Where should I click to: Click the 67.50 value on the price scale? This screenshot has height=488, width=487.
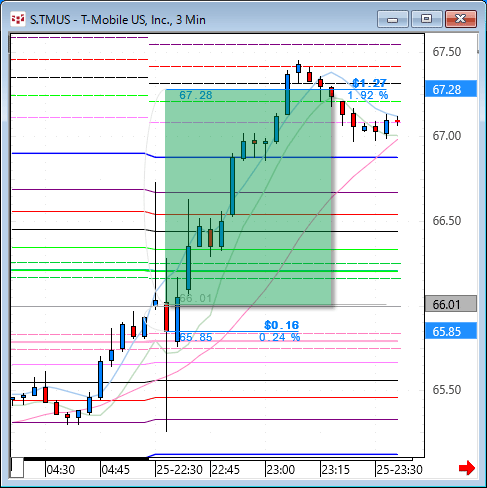click(447, 52)
